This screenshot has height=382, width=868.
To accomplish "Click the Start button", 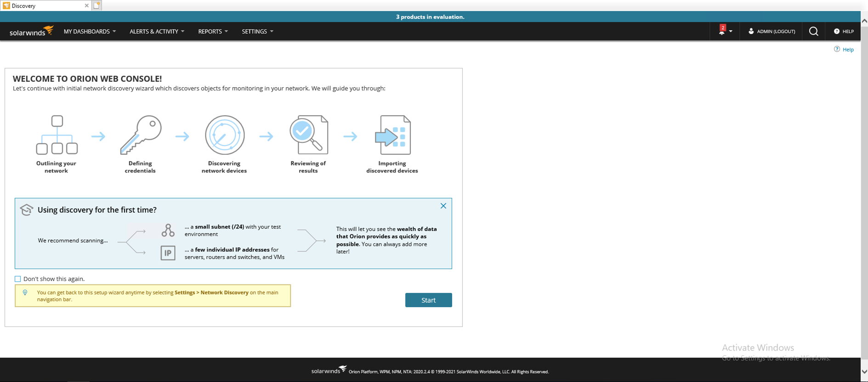I will 428,300.
